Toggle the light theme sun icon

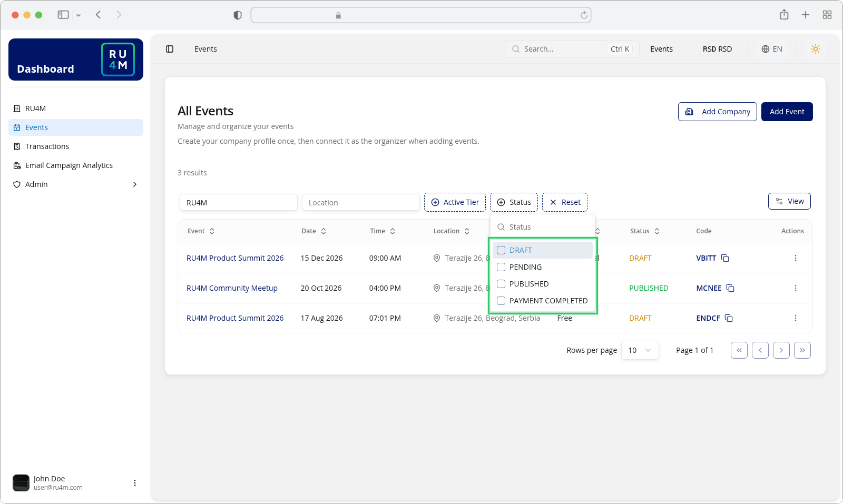click(x=816, y=49)
